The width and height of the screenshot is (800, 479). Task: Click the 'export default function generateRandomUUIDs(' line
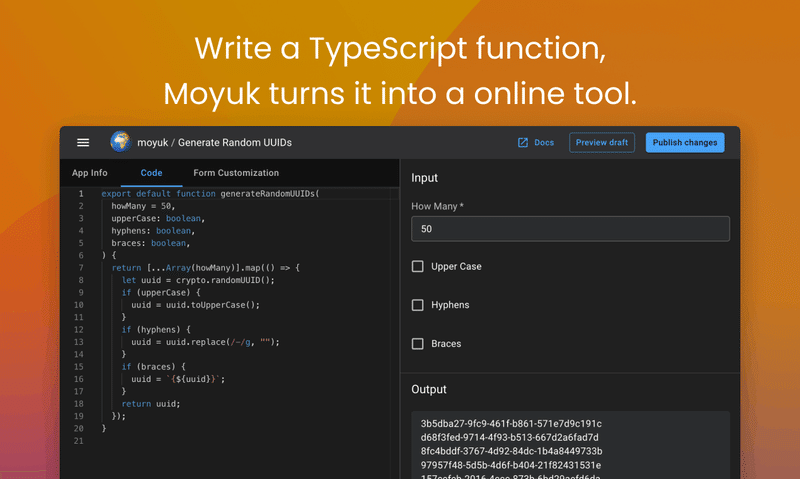(210, 194)
